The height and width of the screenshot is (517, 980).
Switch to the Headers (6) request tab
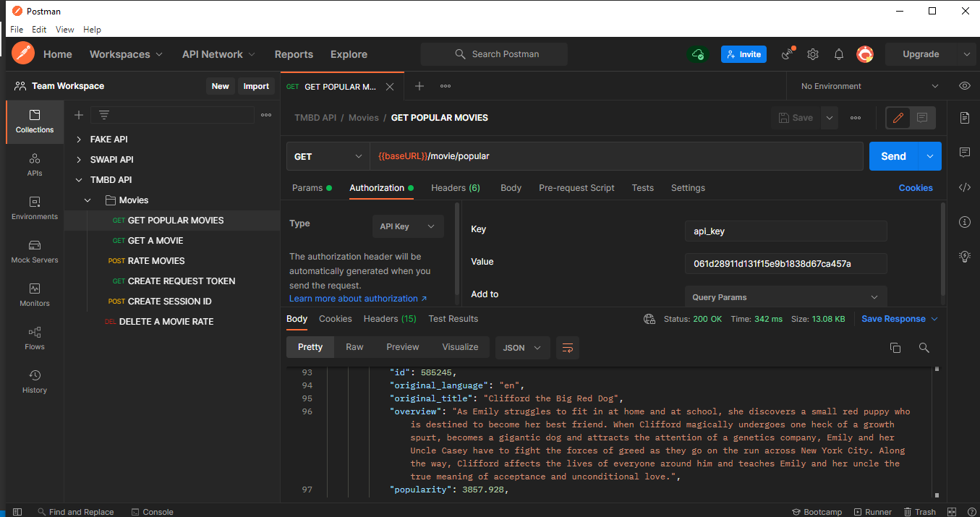coord(456,188)
